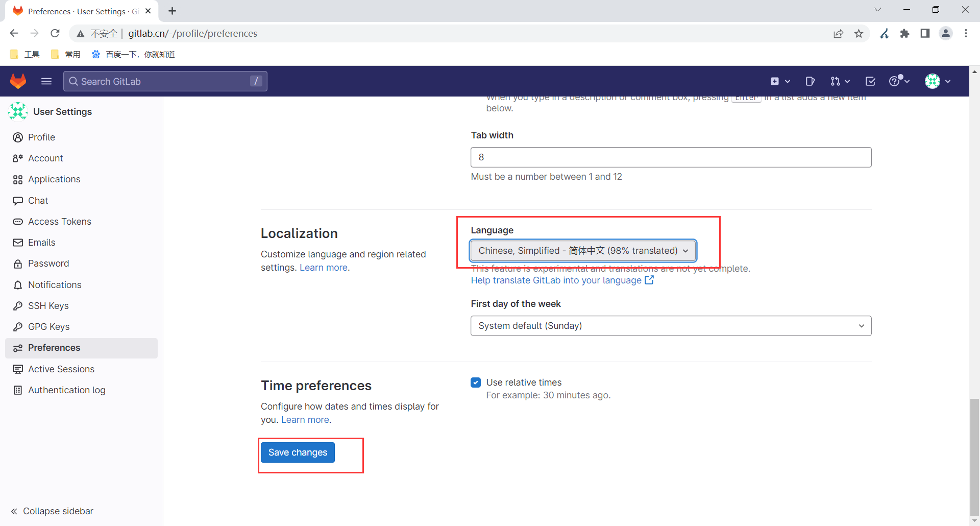Open the browser extensions puzzle icon
The width and height of the screenshot is (980, 526).
click(x=904, y=33)
